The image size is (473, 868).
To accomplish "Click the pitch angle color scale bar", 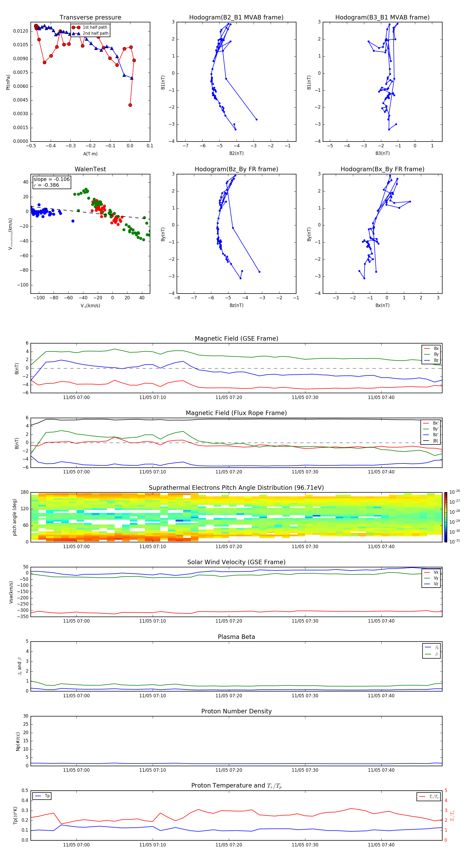I will [x=445, y=517].
